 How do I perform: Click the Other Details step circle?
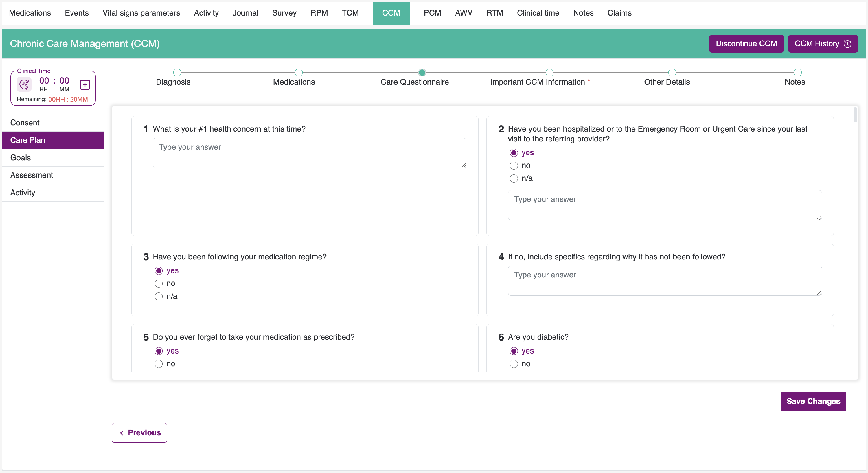[672, 72]
